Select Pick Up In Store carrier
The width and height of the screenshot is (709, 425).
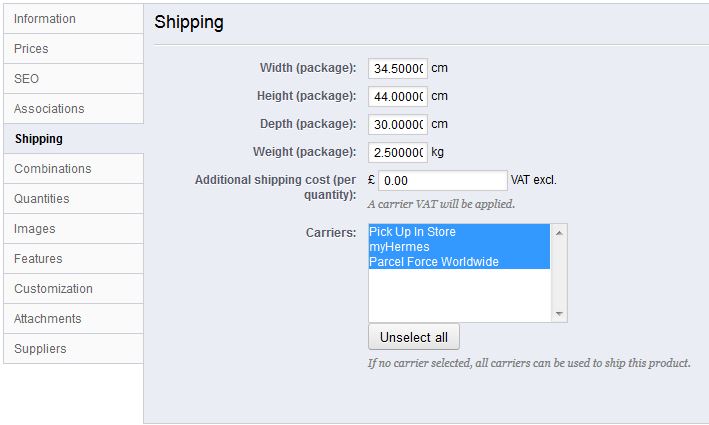click(412, 232)
